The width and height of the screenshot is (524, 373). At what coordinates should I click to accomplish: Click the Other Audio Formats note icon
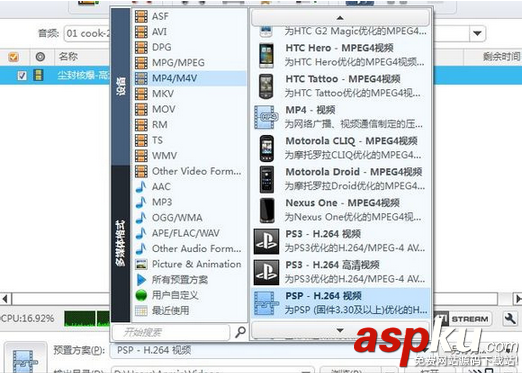click(141, 248)
